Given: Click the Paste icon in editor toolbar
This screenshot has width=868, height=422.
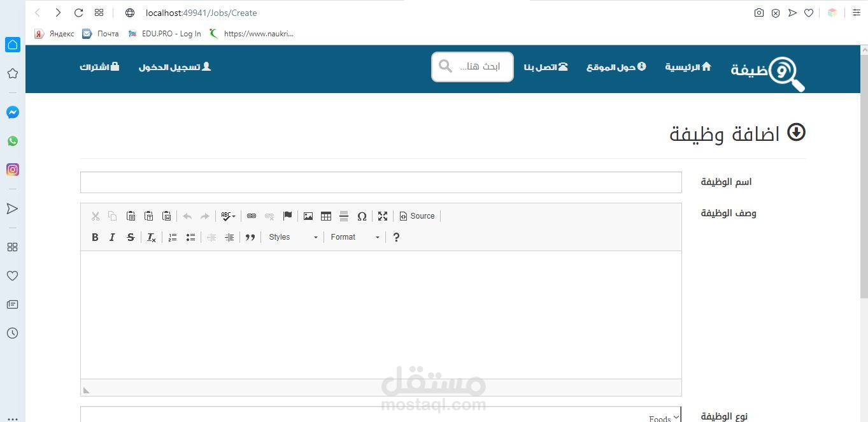Looking at the screenshot, I should coord(131,216).
